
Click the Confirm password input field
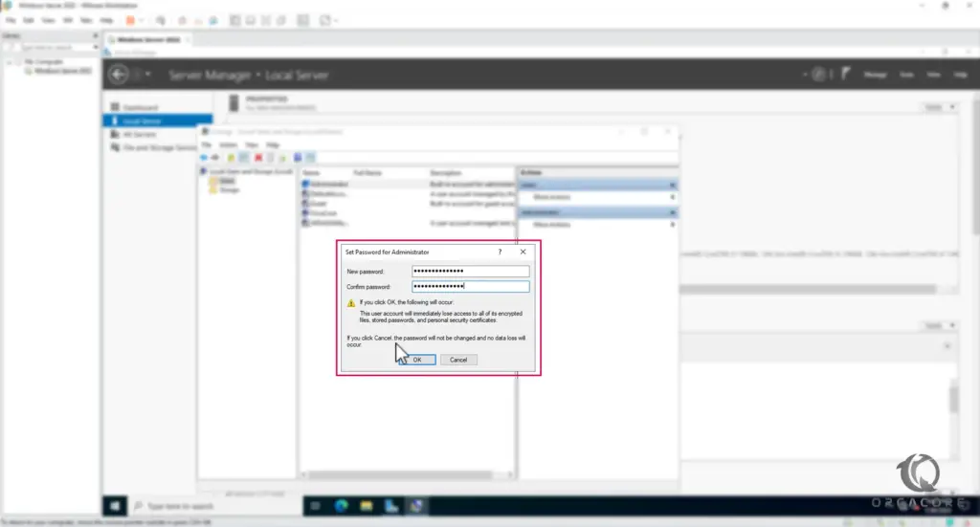click(x=470, y=286)
